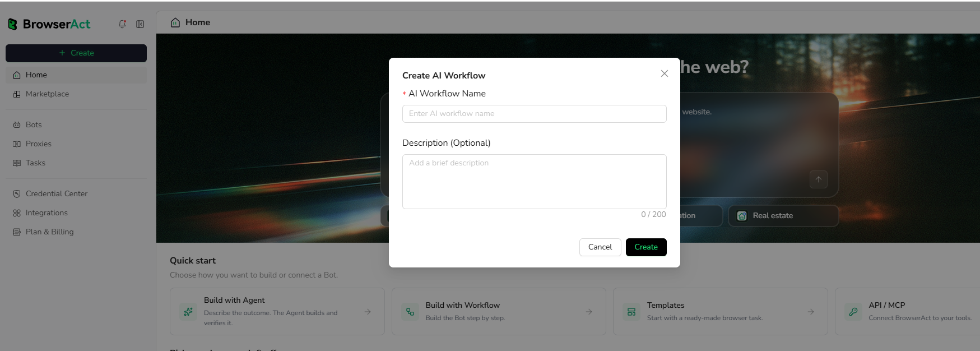The height and width of the screenshot is (351, 980).
Task: Go to Bots page
Action: pyautogui.click(x=76, y=125)
